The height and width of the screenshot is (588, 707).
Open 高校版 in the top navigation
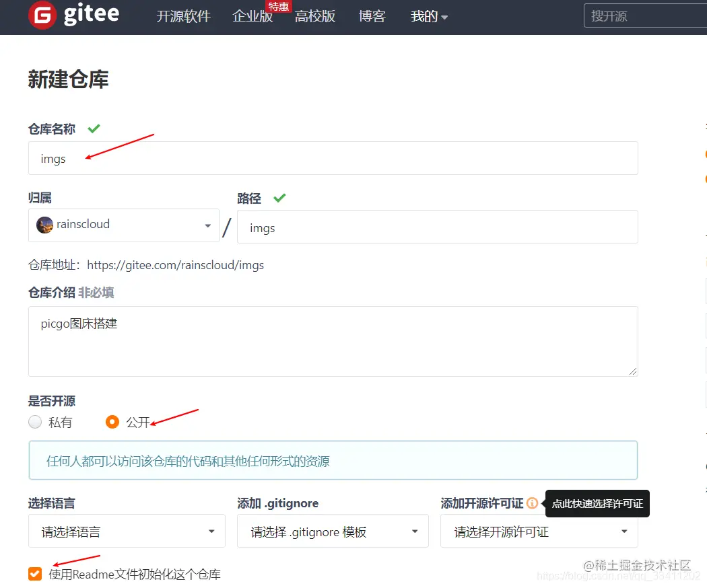pyautogui.click(x=314, y=17)
